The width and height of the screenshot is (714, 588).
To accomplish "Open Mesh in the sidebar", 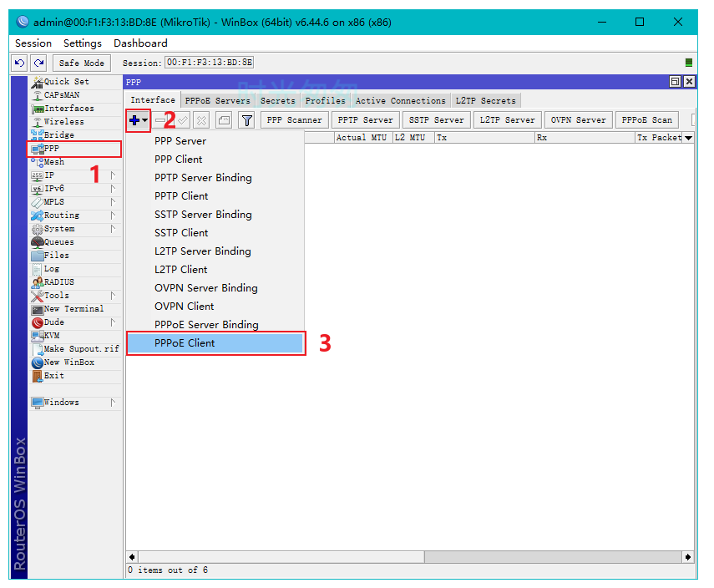I will pos(75,162).
